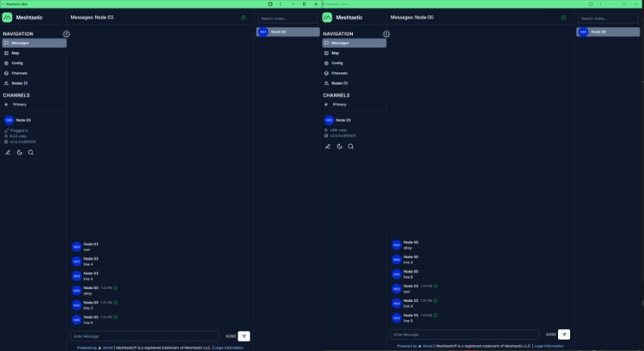The image size is (644, 351).
Task: Click the lock icon beside Messages: Node 03 header
Action: click(x=243, y=17)
